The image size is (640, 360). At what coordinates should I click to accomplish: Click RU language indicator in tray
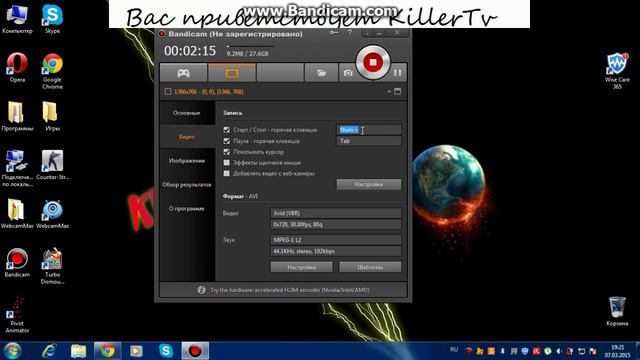pyautogui.click(x=454, y=350)
